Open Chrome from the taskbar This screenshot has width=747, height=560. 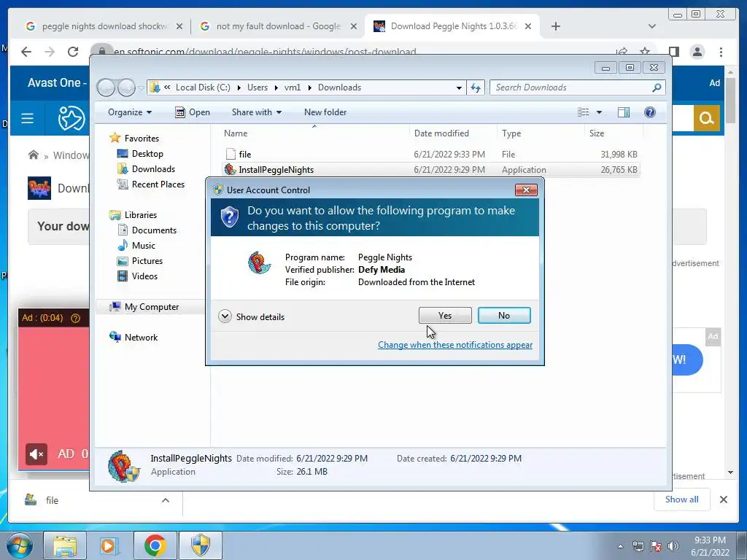pos(155,545)
